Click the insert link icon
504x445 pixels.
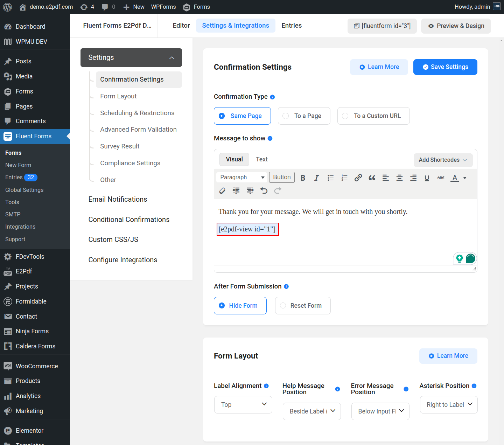pyautogui.click(x=358, y=178)
